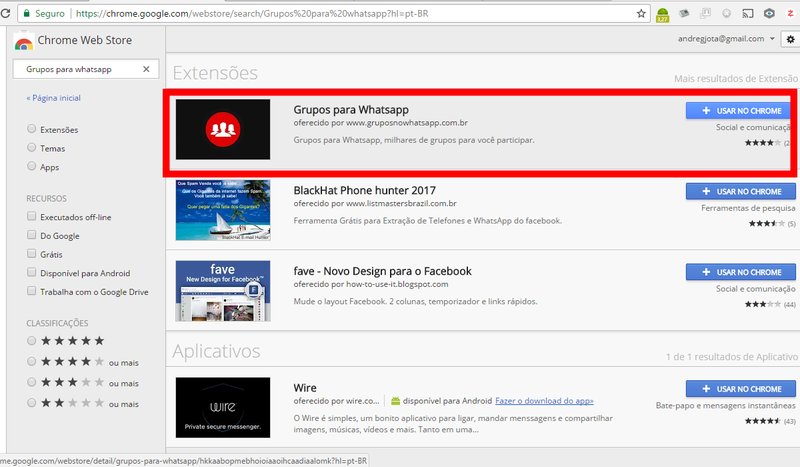Click Bate-papo e mensagens instantâneas label

point(726,406)
